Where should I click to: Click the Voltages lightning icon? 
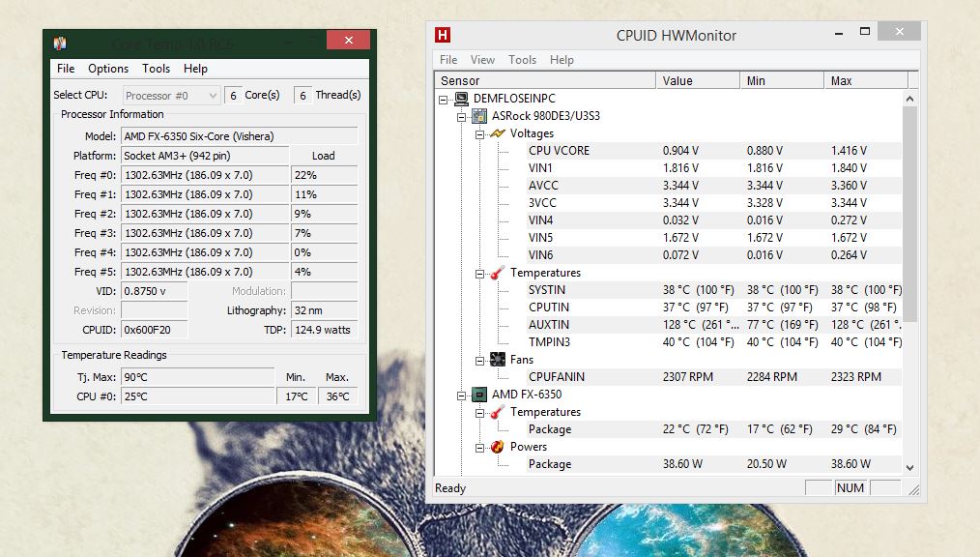point(498,133)
